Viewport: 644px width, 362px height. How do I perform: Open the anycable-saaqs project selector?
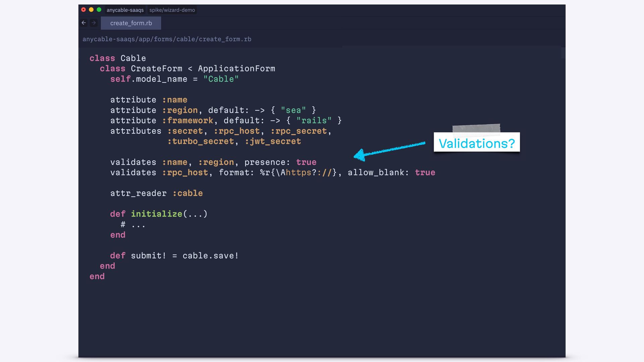125,10
